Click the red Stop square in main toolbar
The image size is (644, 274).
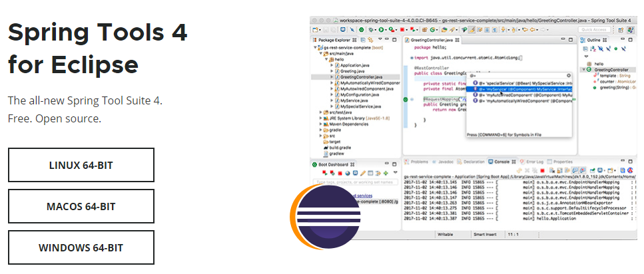pos(402,30)
